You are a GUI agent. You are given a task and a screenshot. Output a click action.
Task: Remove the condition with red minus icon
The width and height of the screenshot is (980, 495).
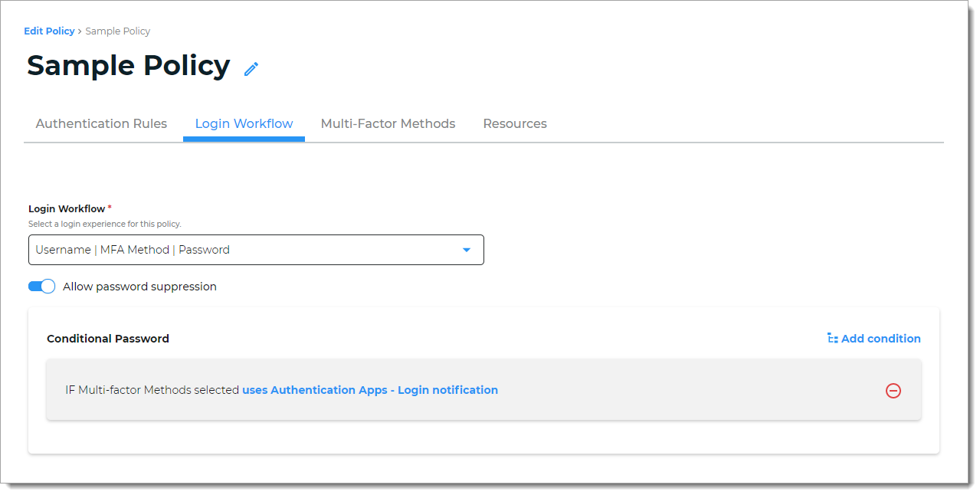pos(893,391)
